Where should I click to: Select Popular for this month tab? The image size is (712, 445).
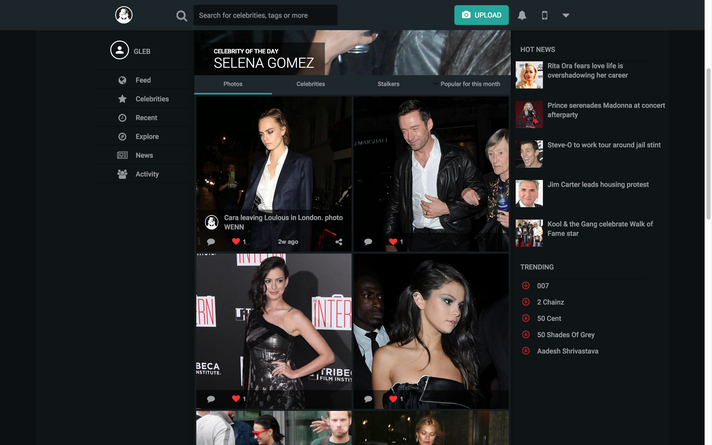470,84
